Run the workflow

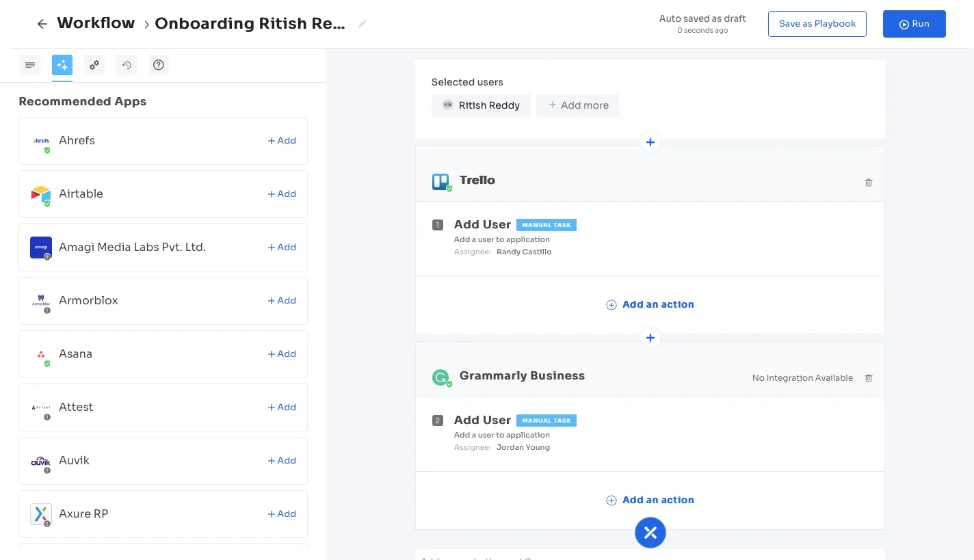click(x=914, y=24)
